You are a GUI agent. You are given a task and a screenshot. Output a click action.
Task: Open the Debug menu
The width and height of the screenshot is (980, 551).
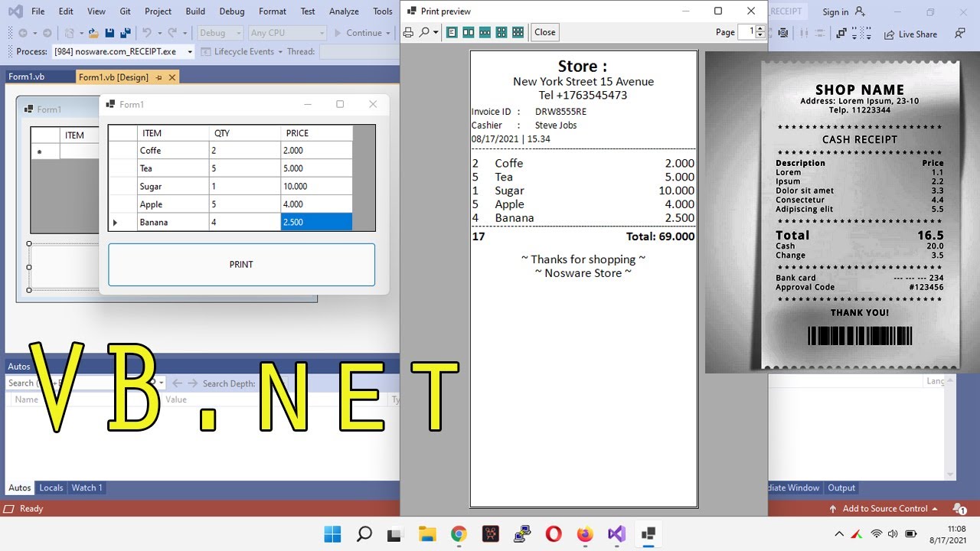tap(232, 11)
